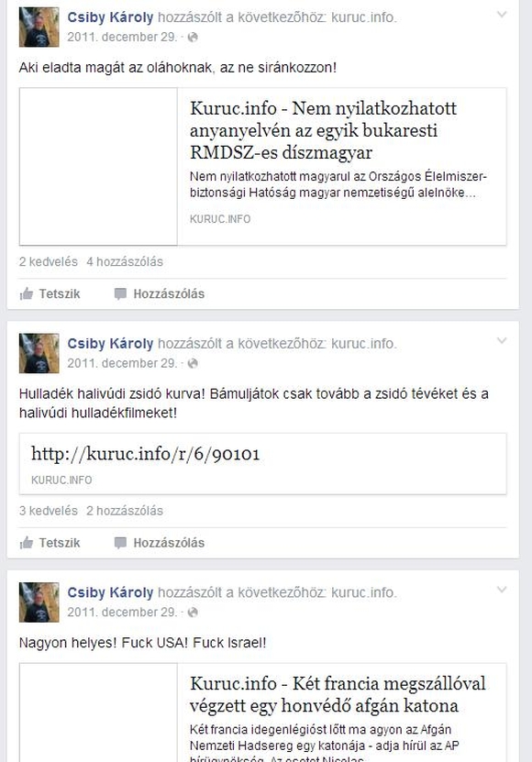Click globe privacy icon on second post
532x762 pixels.
pos(193,363)
